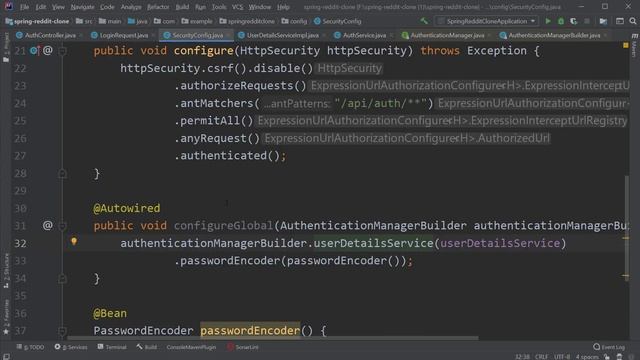
Task: Open the Build tool window
Action: tap(147, 347)
